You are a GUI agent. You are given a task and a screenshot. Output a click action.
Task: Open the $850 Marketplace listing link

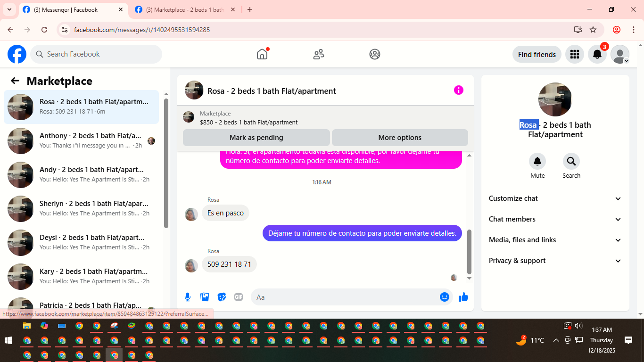coord(248,122)
